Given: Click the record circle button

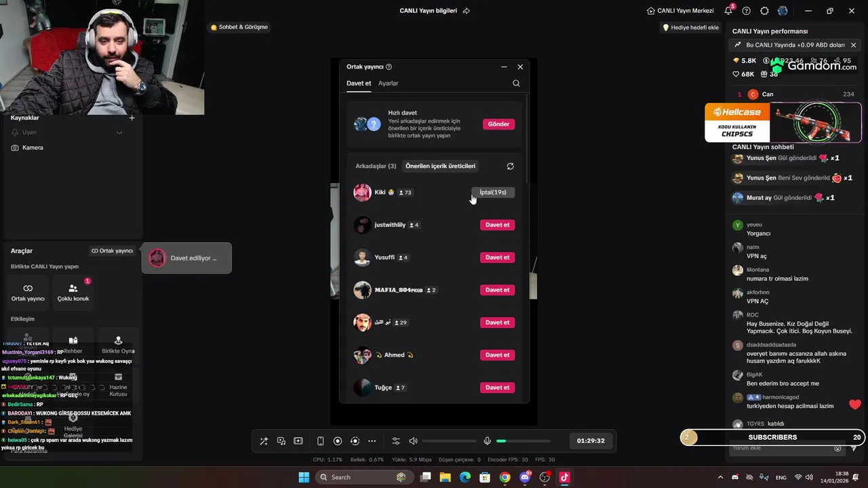Looking at the screenshot, I should [x=338, y=441].
